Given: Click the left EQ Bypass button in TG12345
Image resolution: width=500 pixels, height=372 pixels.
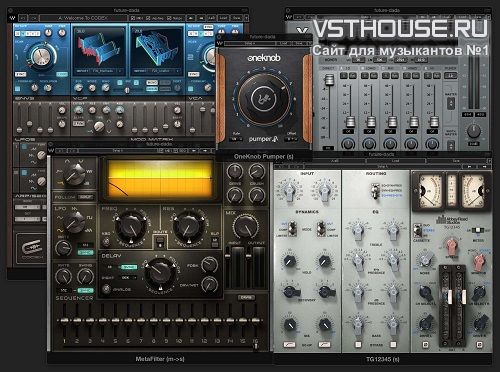Looking at the screenshot, I should [358, 344].
